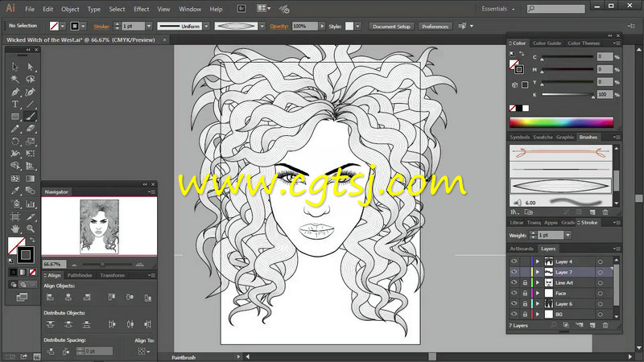644x362 pixels.
Task: Click the Navigator 66.67% zoom field
Action: [x=54, y=264]
